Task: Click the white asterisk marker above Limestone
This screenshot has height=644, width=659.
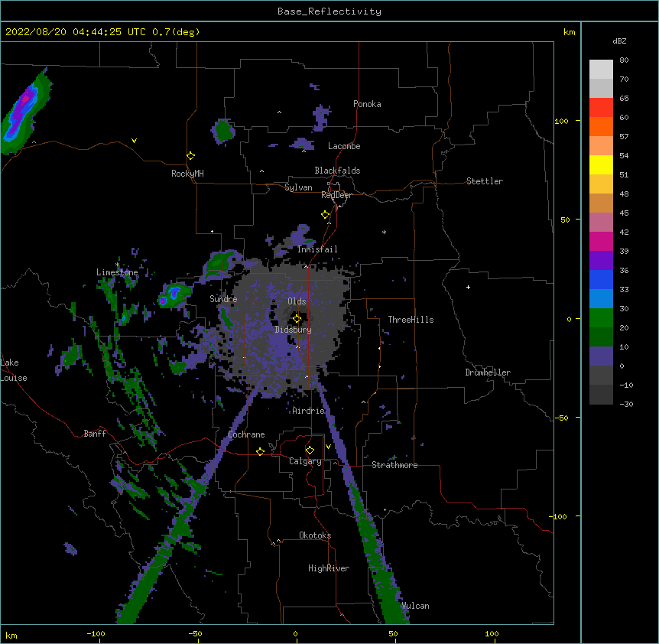Action: click(x=117, y=265)
